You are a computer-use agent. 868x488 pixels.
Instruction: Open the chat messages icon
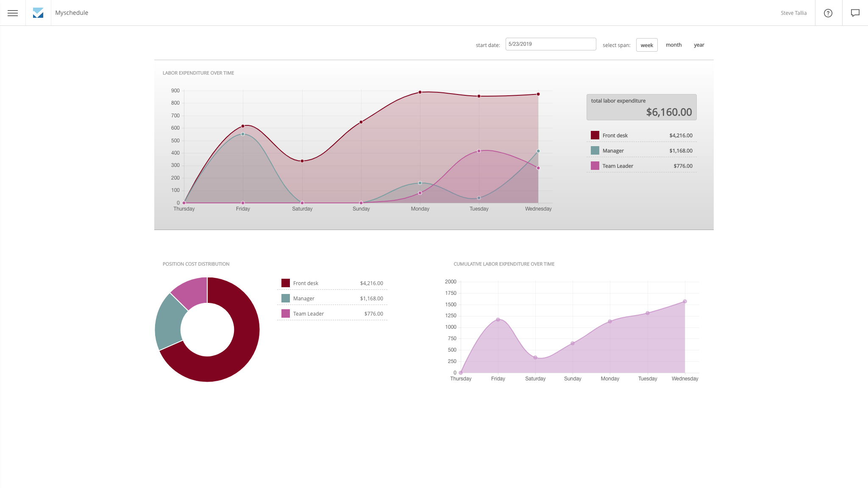coord(855,13)
